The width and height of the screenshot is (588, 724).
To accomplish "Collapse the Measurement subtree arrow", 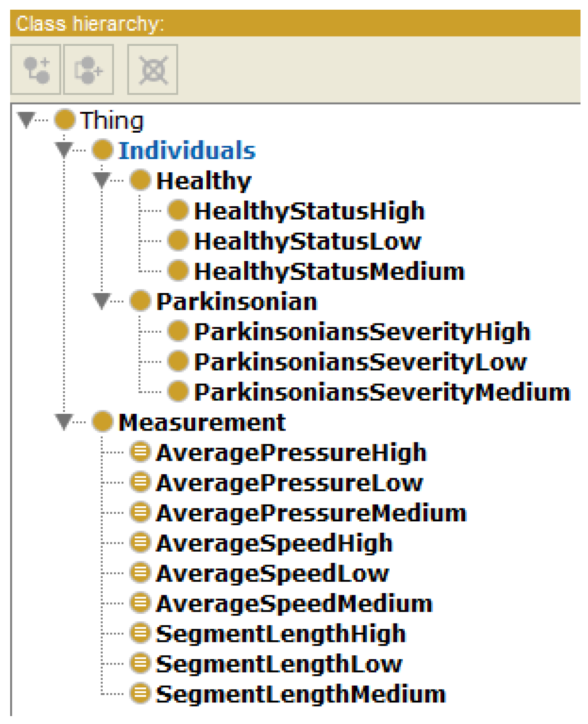I will tap(64, 422).
